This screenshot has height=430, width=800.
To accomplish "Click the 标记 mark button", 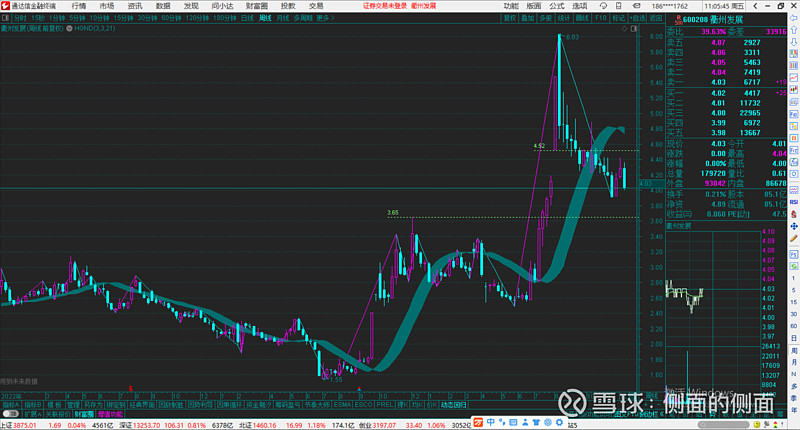I will pyautogui.click(x=618, y=18).
